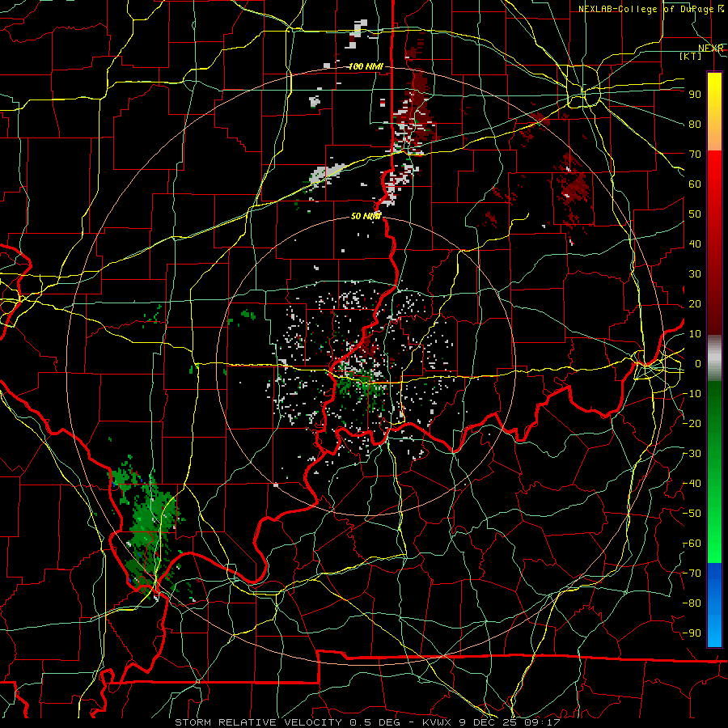Select the positive 10 scale label
The height and width of the screenshot is (728, 728).
pos(695,334)
